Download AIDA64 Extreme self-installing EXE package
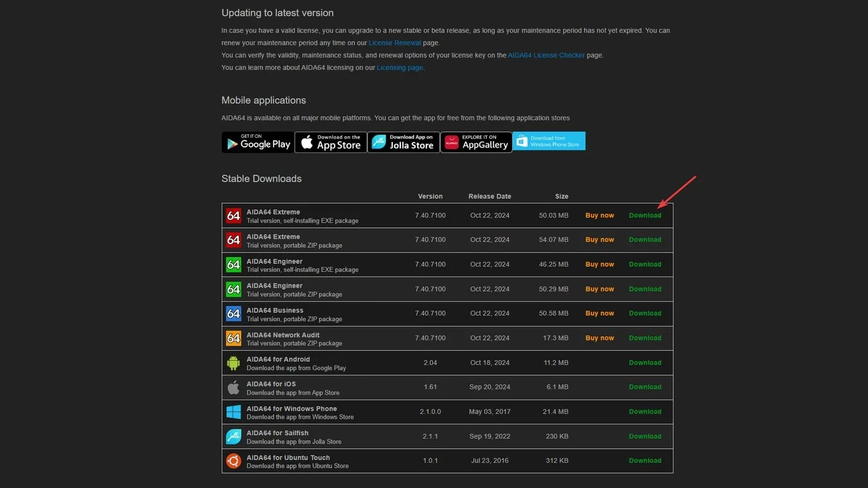The image size is (868, 488). point(645,216)
